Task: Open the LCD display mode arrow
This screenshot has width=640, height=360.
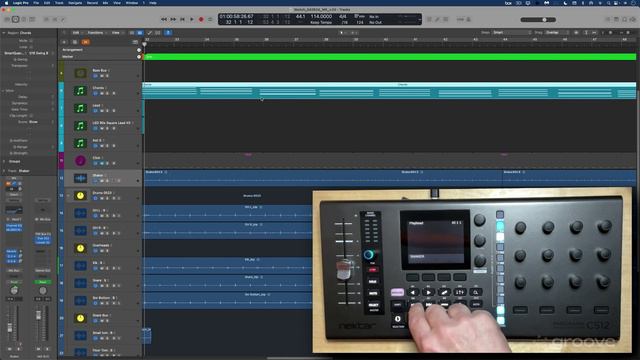Action: 419,19
